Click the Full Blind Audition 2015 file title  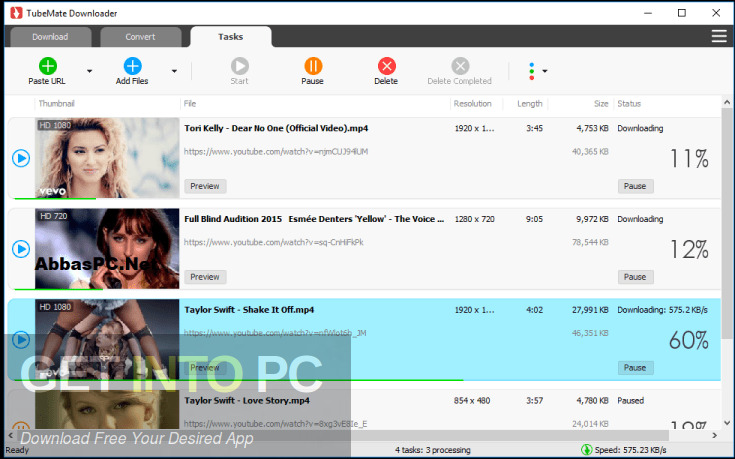click(314, 219)
